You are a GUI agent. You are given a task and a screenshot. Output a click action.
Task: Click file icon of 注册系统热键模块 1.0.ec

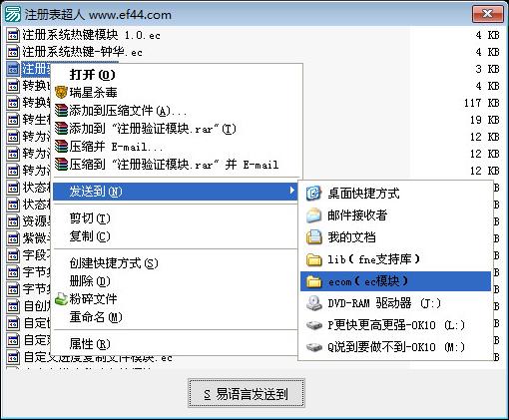pos(13,35)
